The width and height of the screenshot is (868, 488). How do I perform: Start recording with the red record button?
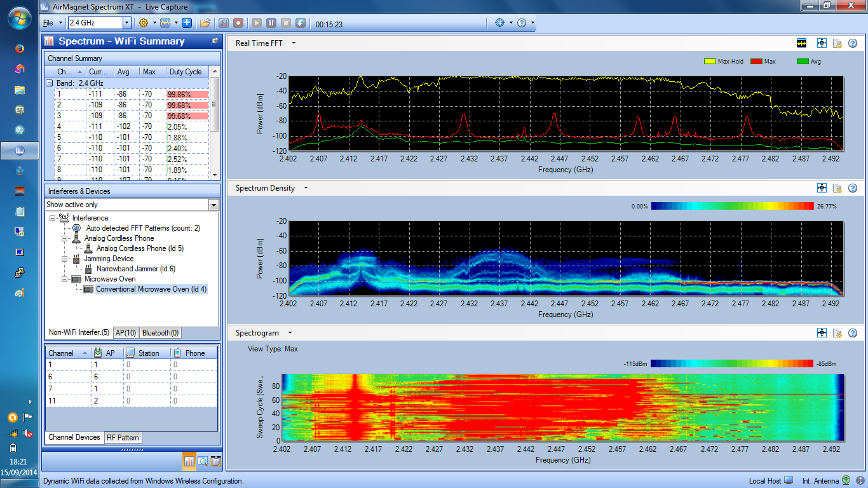click(238, 23)
